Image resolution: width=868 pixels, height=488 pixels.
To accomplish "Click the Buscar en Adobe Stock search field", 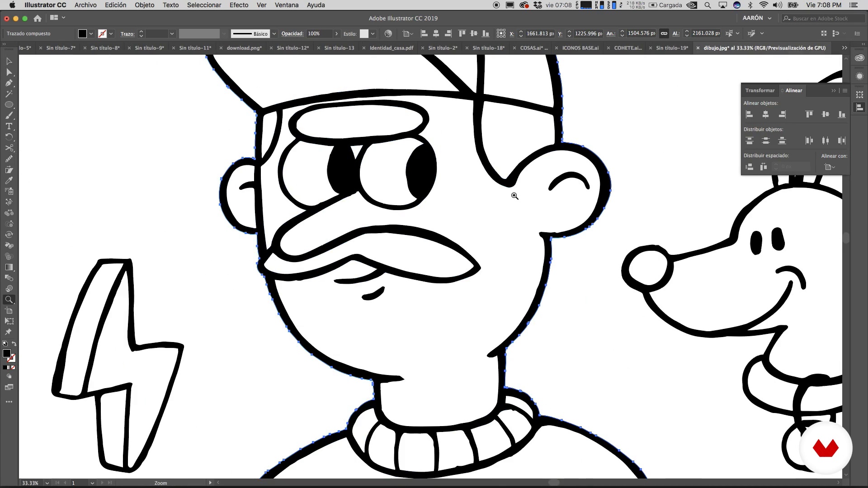I will point(822,19).
